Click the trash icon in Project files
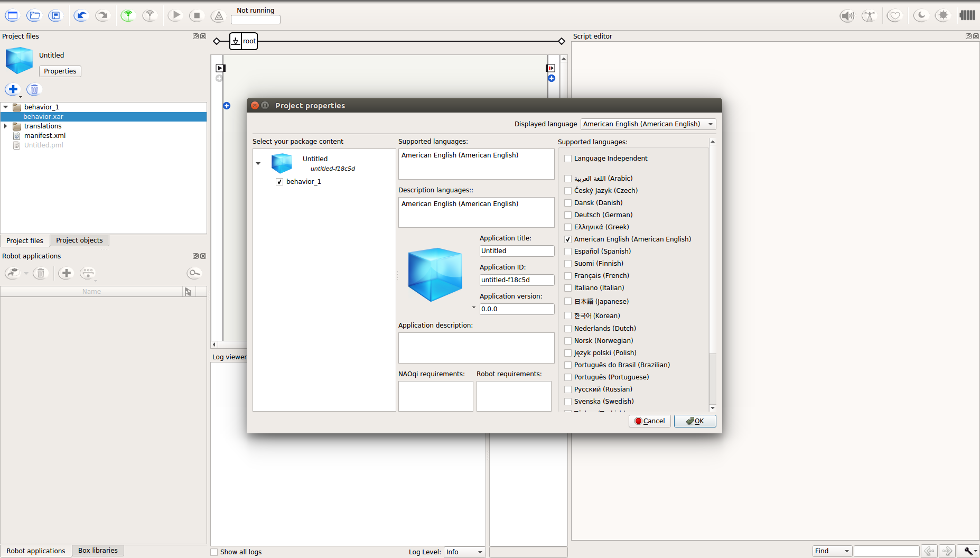980x558 pixels. (x=34, y=89)
